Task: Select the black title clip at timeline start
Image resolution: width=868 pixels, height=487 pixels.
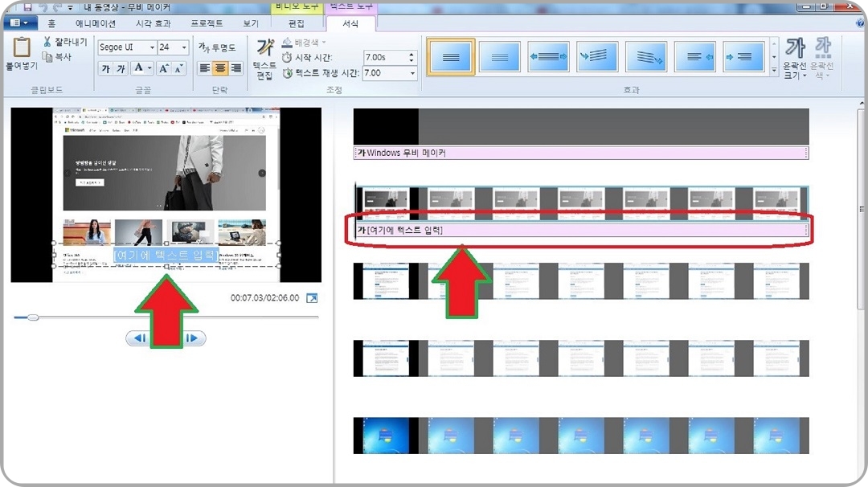Action: [x=386, y=127]
